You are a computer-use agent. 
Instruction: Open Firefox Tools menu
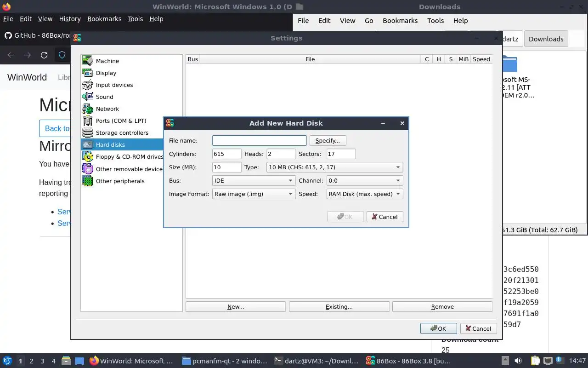click(x=135, y=19)
